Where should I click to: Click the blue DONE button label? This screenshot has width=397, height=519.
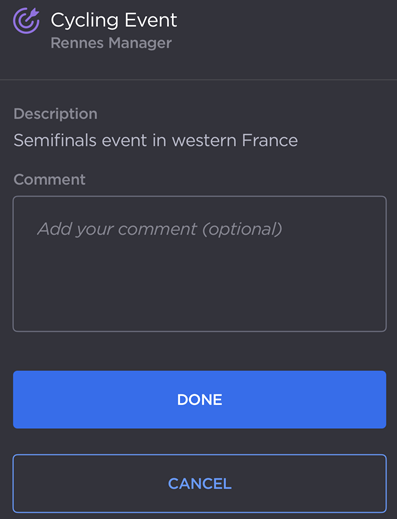pyautogui.click(x=200, y=400)
